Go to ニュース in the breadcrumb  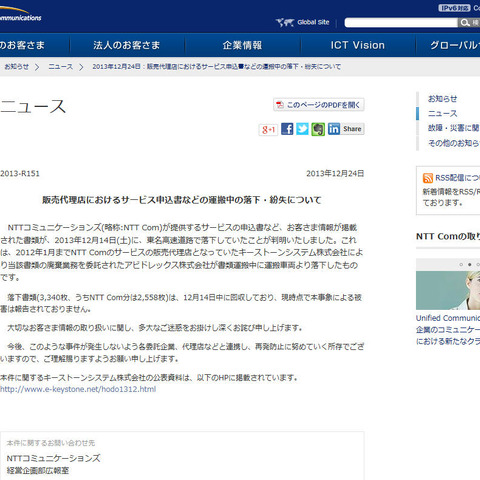[x=60, y=67]
